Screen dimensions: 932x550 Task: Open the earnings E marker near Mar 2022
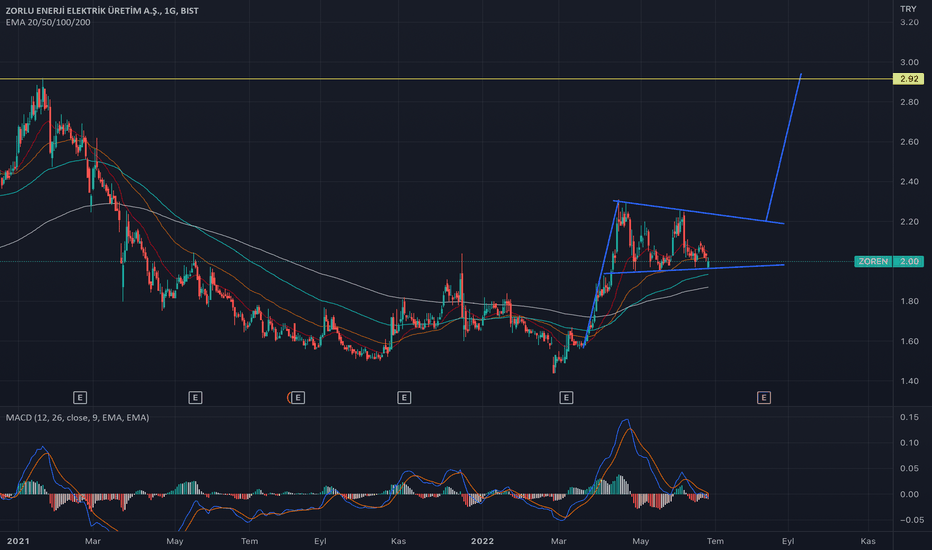click(x=566, y=397)
